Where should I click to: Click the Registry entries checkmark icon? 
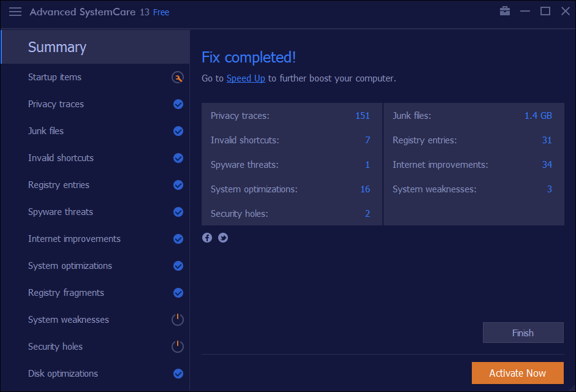coord(178,185)
